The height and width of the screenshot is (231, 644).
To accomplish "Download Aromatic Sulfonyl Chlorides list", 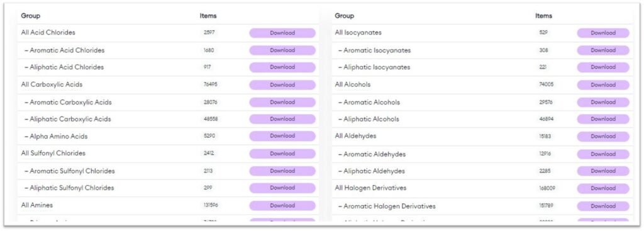I will [x=282, y=171].
